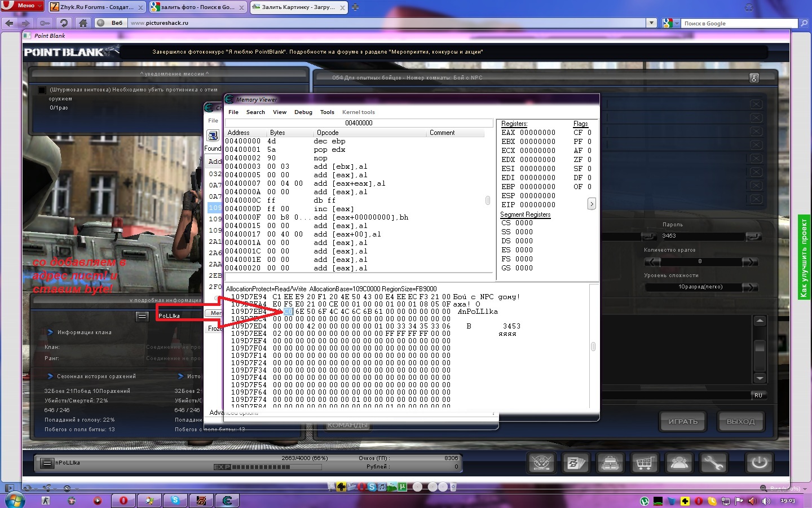Open the address bar history dropdown arrow
Viewport: 812px width, 508px height.
[x=652, y=23]
